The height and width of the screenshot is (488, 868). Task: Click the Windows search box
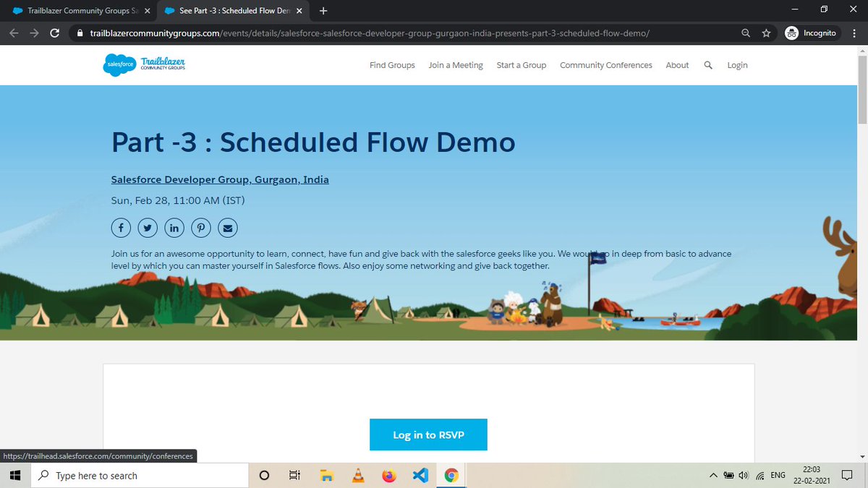[x=140, y=475]
